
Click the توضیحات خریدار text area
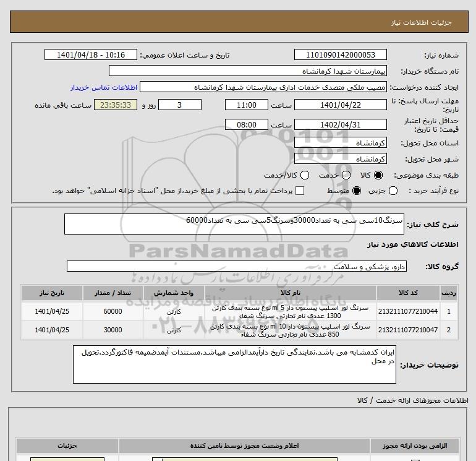[x=234, y=364]
